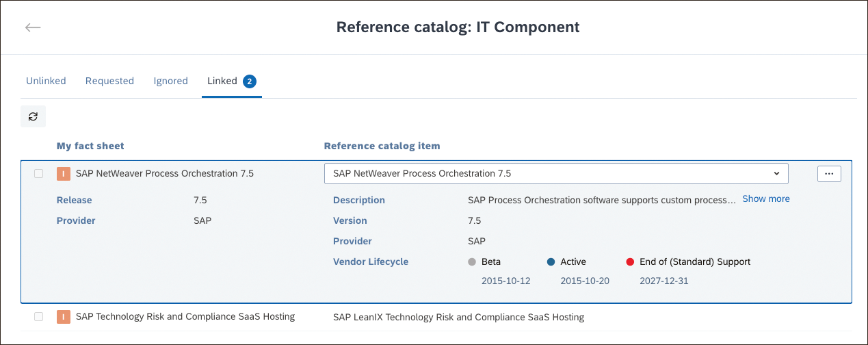Image resolution: width=868 pixels, height=345 pixels.
Task: Switch to the Ignored tab
Action: [x=170, y=81]
